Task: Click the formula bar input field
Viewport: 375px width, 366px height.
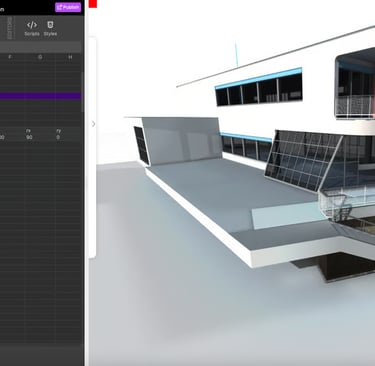Action: coord(40,47)
